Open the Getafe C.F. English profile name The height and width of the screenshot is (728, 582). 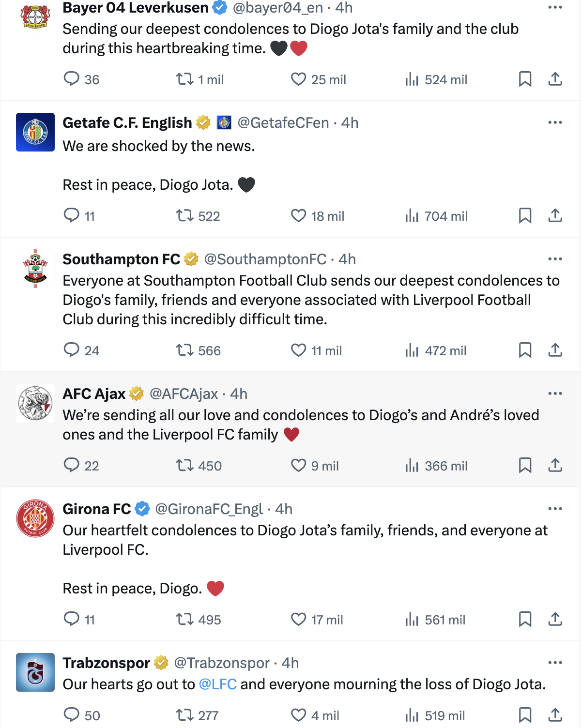pyautogui.click(x=127, y=123)
